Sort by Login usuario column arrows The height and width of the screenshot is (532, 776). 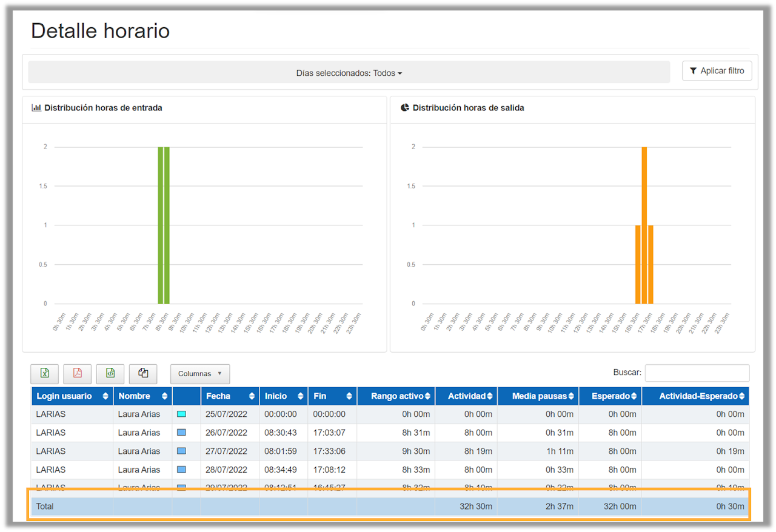[105, 396]
